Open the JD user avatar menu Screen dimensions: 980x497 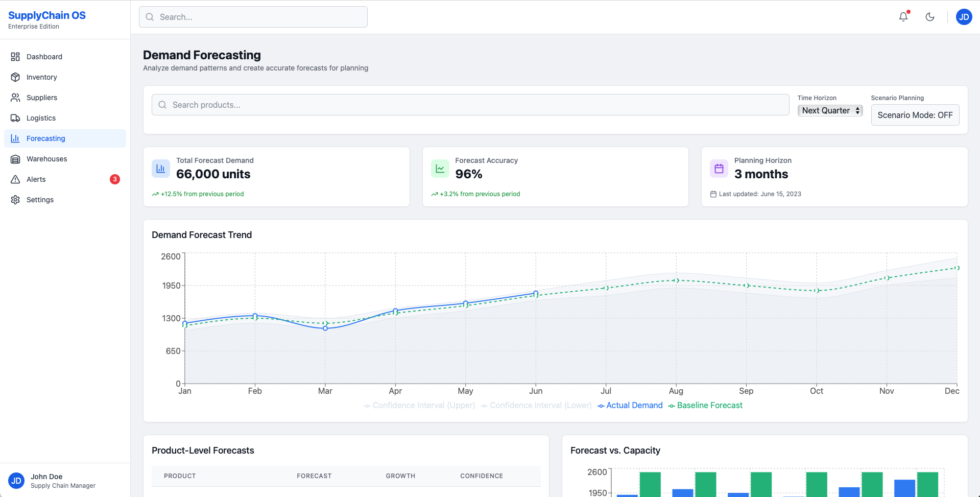[x=964, y=17]
